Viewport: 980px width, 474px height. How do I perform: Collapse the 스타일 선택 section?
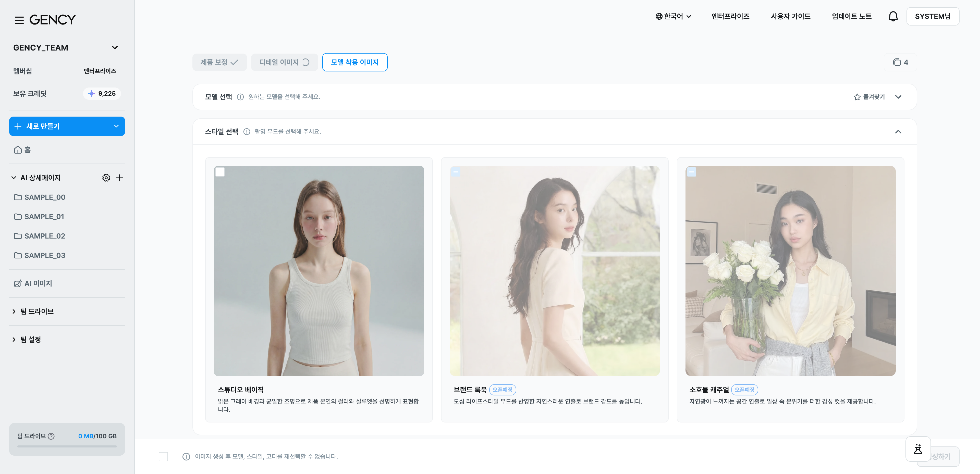tap(898, 132)
